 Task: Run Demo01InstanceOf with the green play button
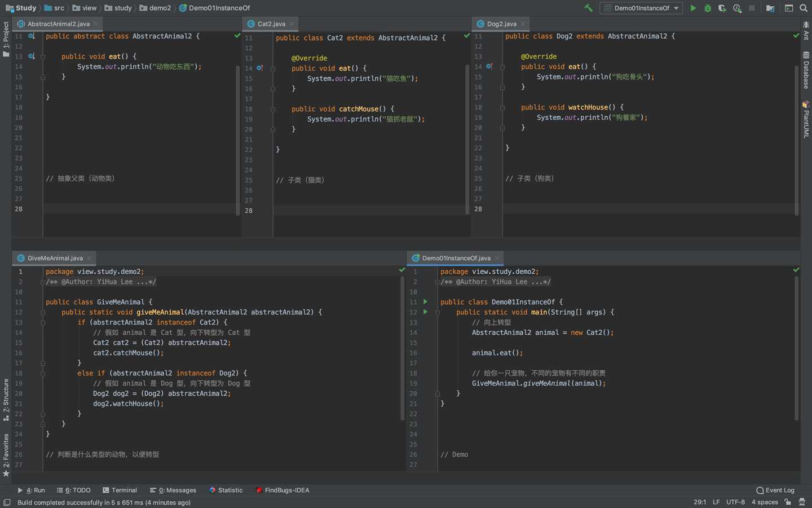pyautogui.click(x=693, y=8)
